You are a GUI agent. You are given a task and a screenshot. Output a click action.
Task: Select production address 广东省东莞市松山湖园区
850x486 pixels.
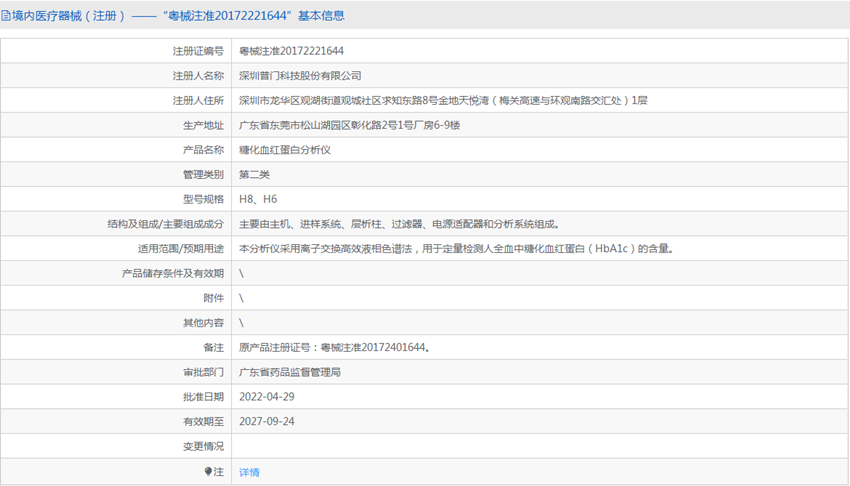(349, 125)
